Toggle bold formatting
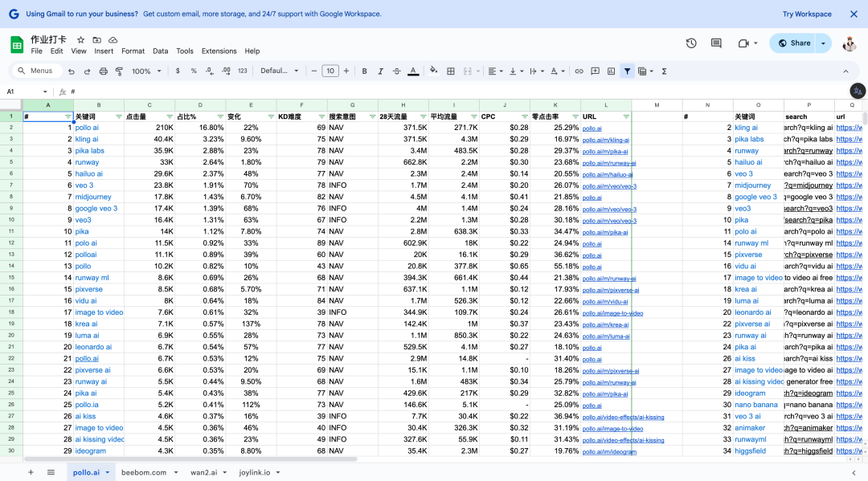 (364, 71)
